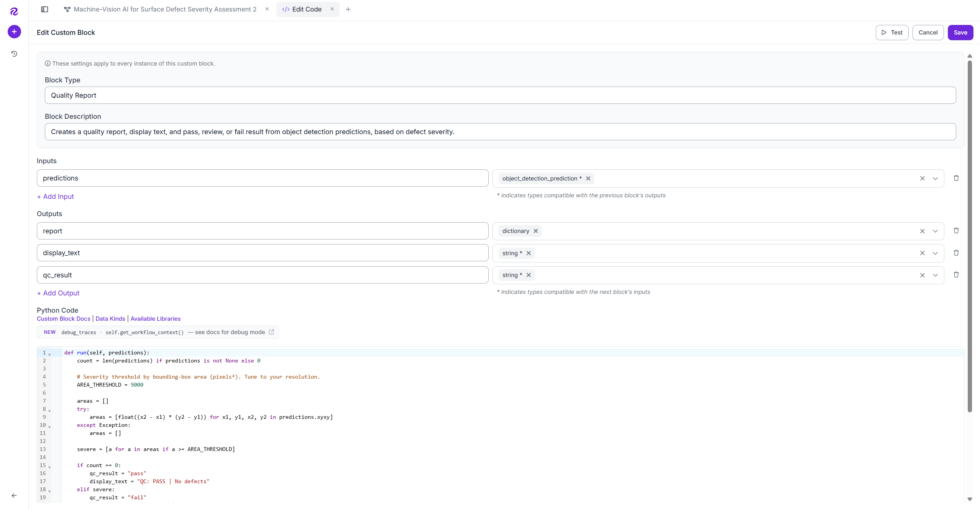Click the Cancel button
The image size is (980, 510).
(928, 33)
